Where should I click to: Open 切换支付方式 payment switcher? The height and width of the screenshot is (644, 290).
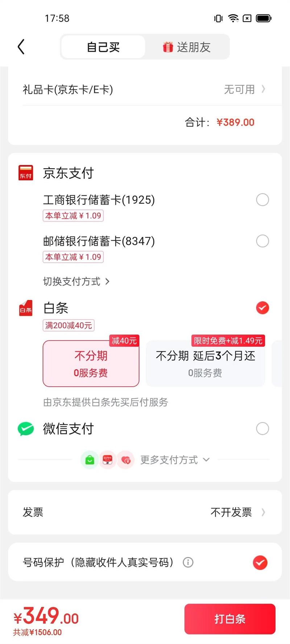76,282
